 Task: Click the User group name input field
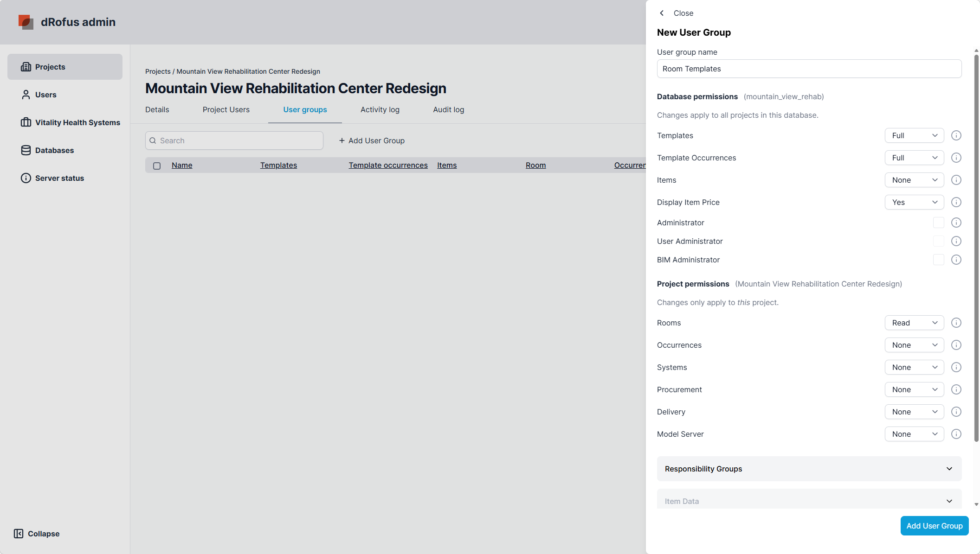pyautogui.click(x=809, y=69)
